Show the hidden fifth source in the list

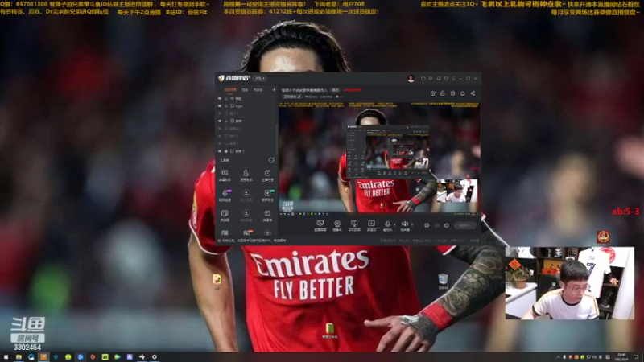point(220,129)
